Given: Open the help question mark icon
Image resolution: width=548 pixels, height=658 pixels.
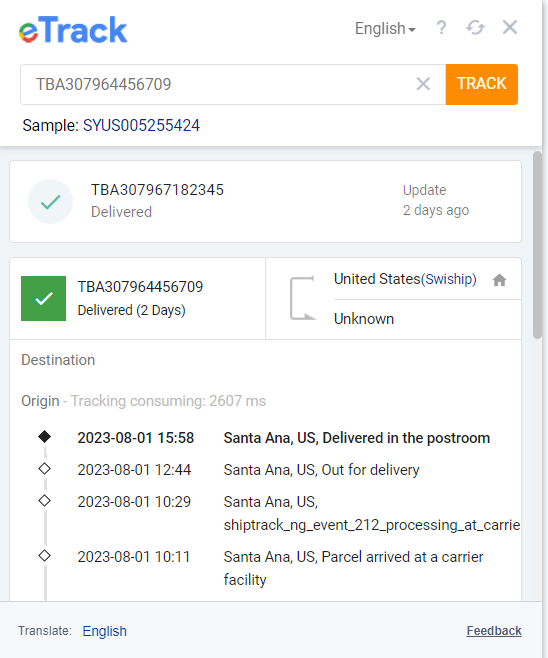Looking at the screenshot, I should click(441, 28).
